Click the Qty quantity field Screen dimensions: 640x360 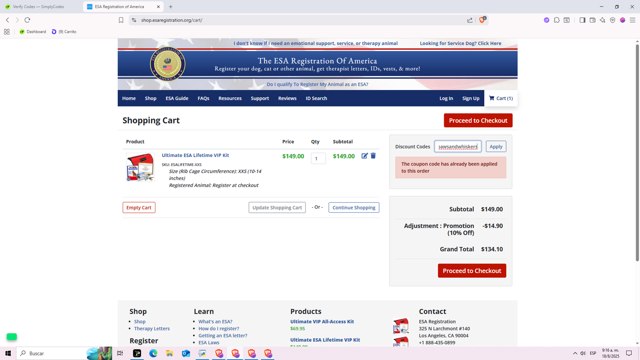pyautogui.click(x=318, y=158)
